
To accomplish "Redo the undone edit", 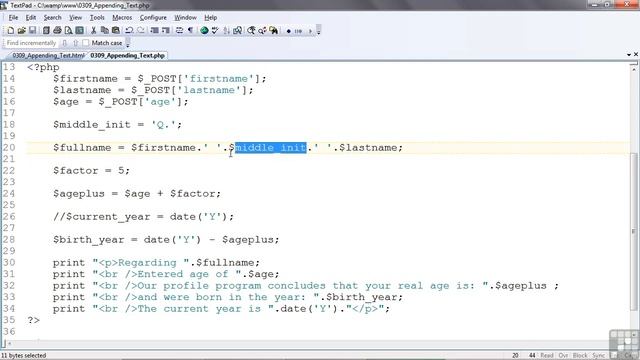I will [141, 31].
